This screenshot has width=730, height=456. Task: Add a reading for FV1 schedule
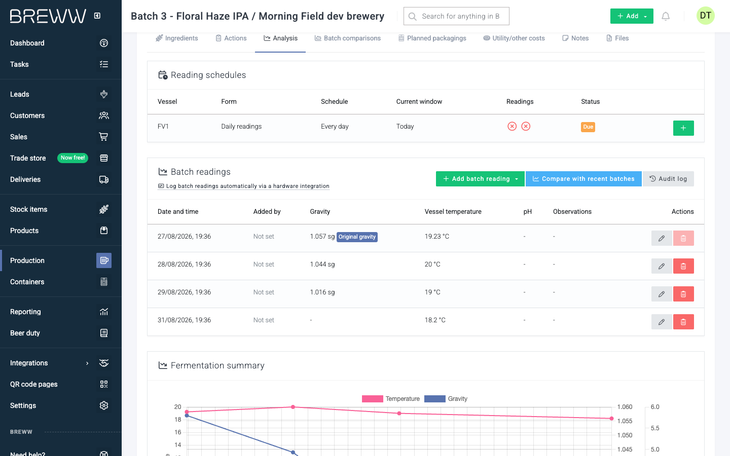point(683,128)
